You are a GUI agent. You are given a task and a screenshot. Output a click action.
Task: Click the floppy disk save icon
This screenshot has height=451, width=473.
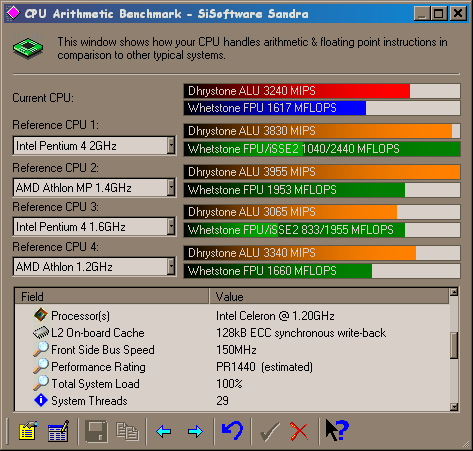(96, 432)
